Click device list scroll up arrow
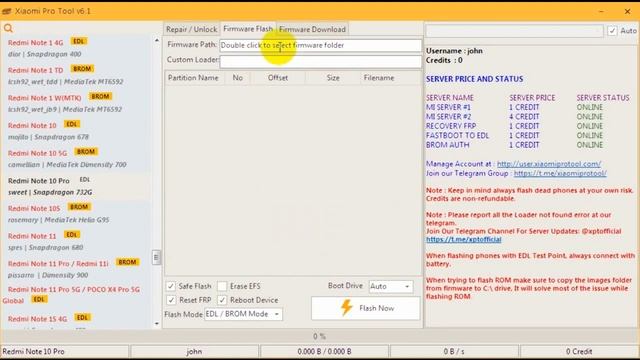640x360 pixels. tap(157, 40)
